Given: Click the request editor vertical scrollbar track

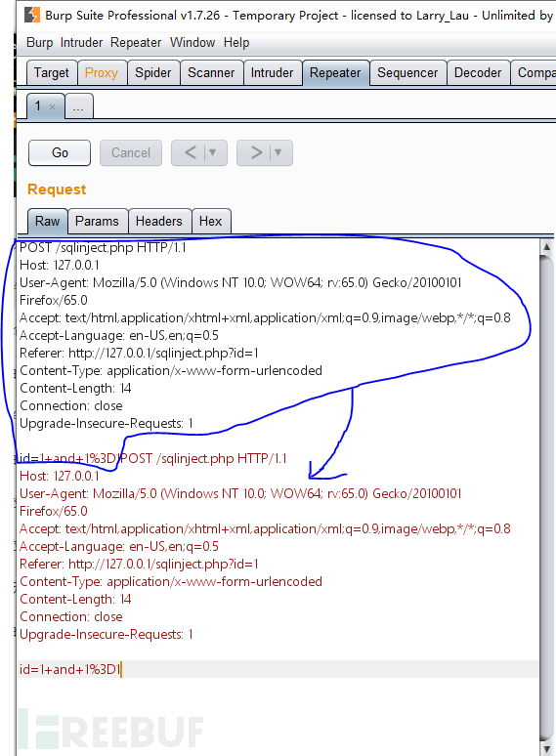Looking at the screenshot, I should [546, 496].
